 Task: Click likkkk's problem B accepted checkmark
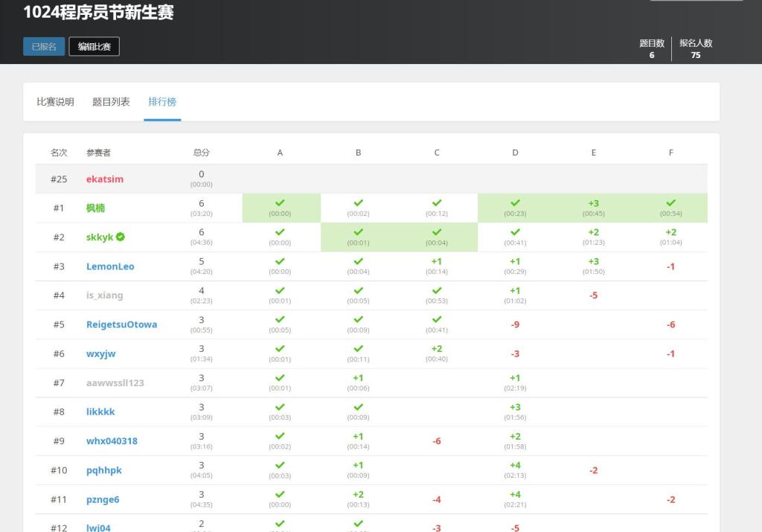[358, 407]
